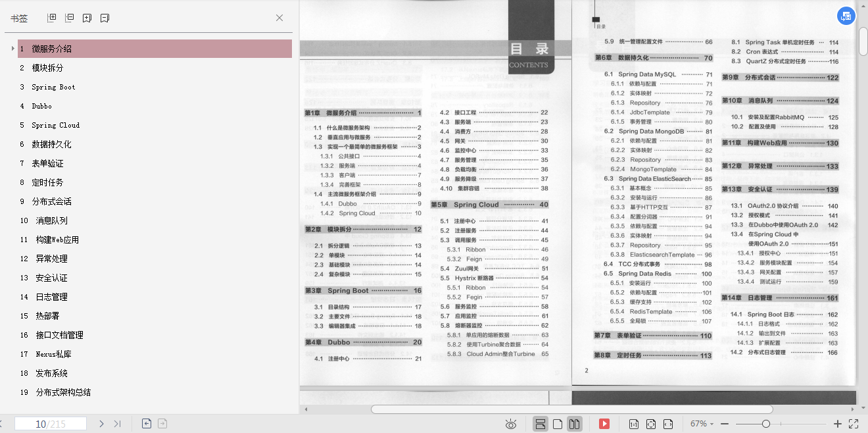Viewport: 868px width, 433px height.
Task: Click the 6.4 TCC 分布式事务 entry
Action: click(x=658, y=264)
